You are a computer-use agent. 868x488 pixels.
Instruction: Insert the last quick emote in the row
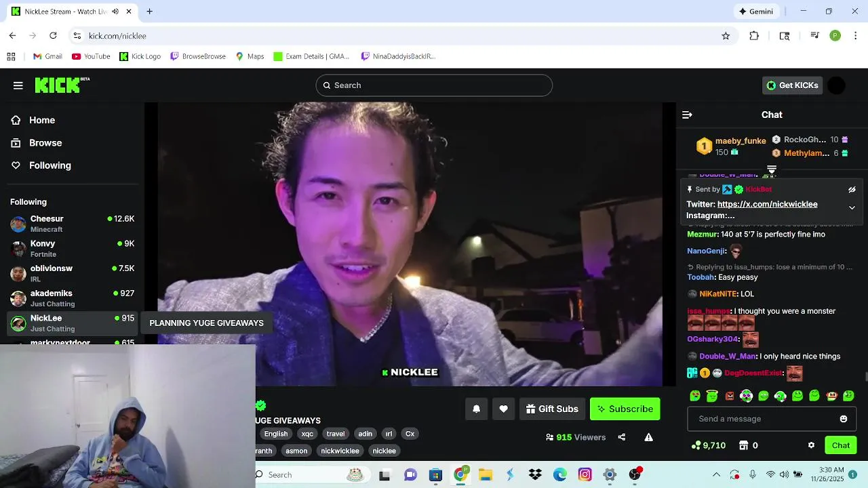click(848, 396)
